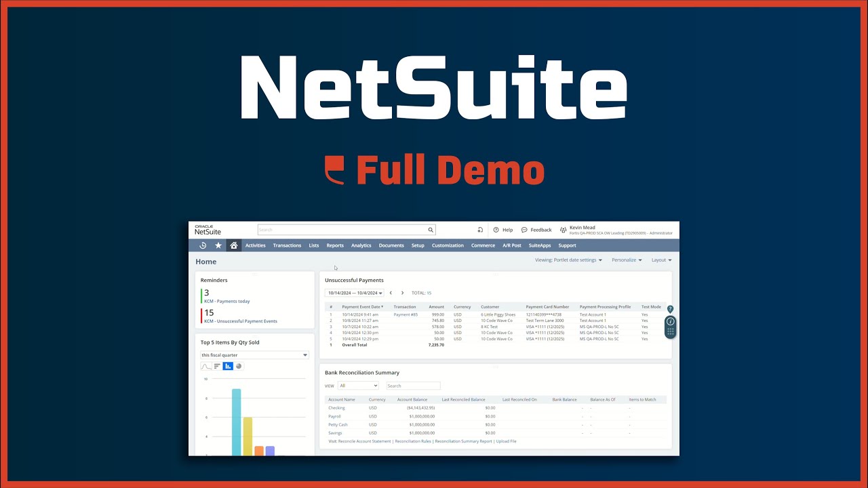
Task: Select the bar chart display icon
Action: tap(229, 366)
